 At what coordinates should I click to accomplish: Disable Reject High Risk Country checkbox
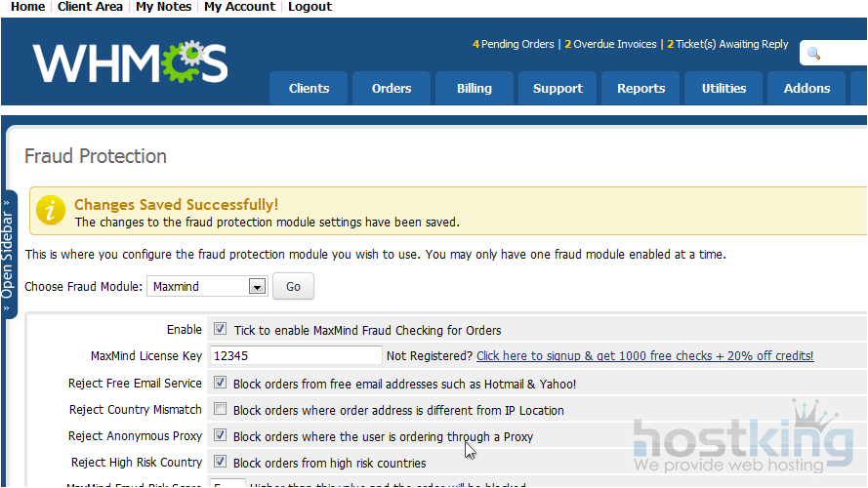pos(220,463)
